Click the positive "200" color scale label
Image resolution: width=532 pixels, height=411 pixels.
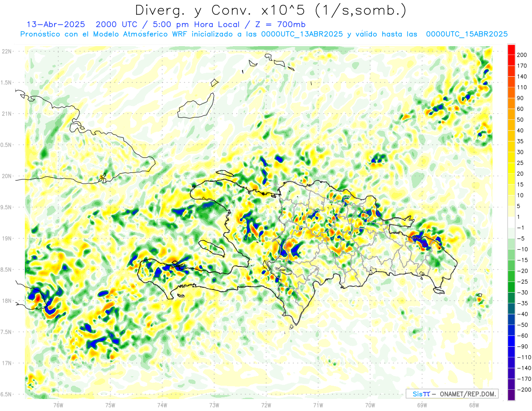click(x=523, y=55)
